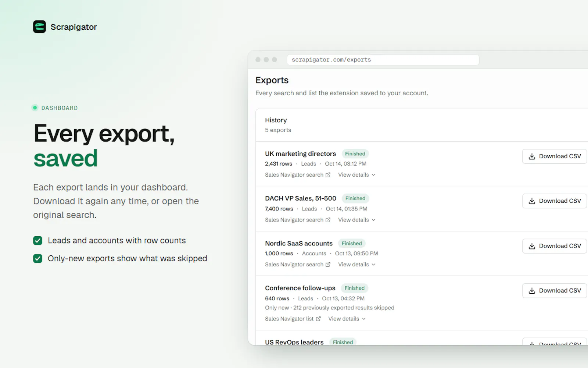Click the download icon for DACH VP Sales
Viewport: 588px width, 368px height.
tap(532, 201)
